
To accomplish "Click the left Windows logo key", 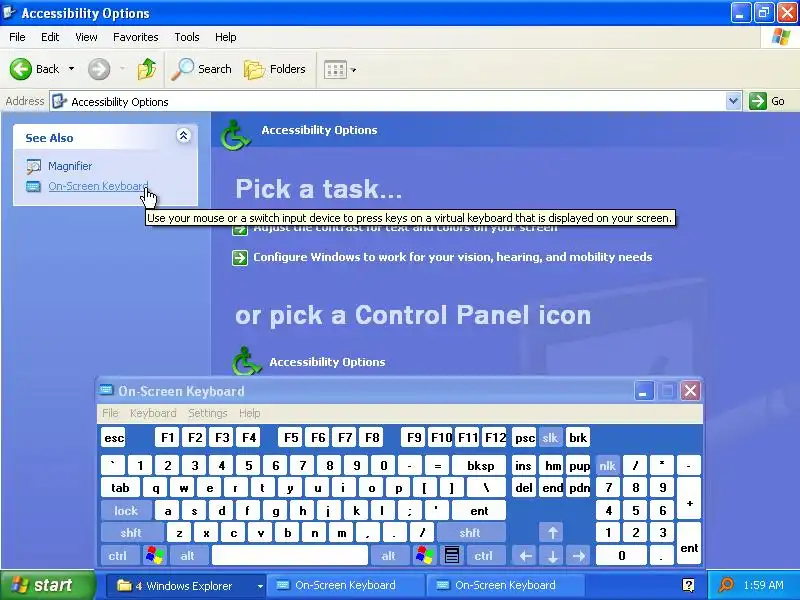I will coord(155,555).
